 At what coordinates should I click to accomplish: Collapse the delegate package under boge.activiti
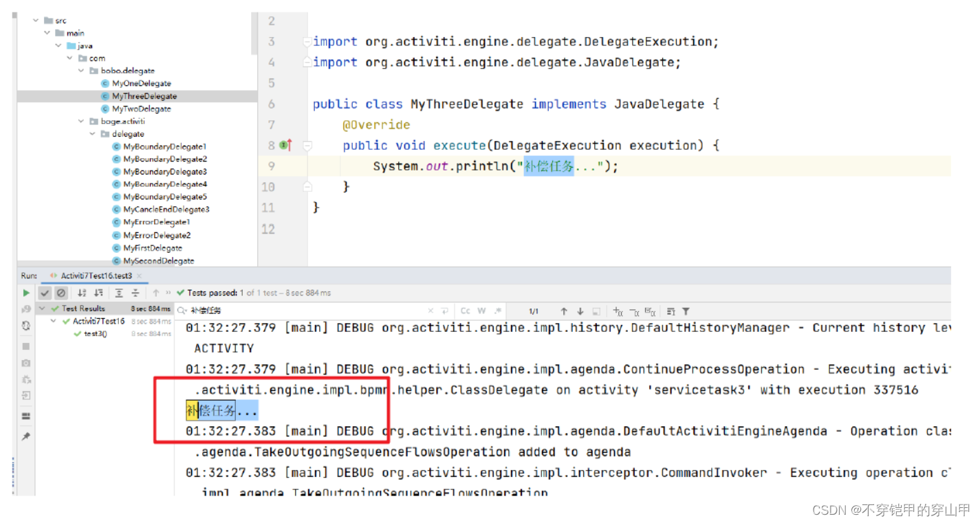[92, 134]
